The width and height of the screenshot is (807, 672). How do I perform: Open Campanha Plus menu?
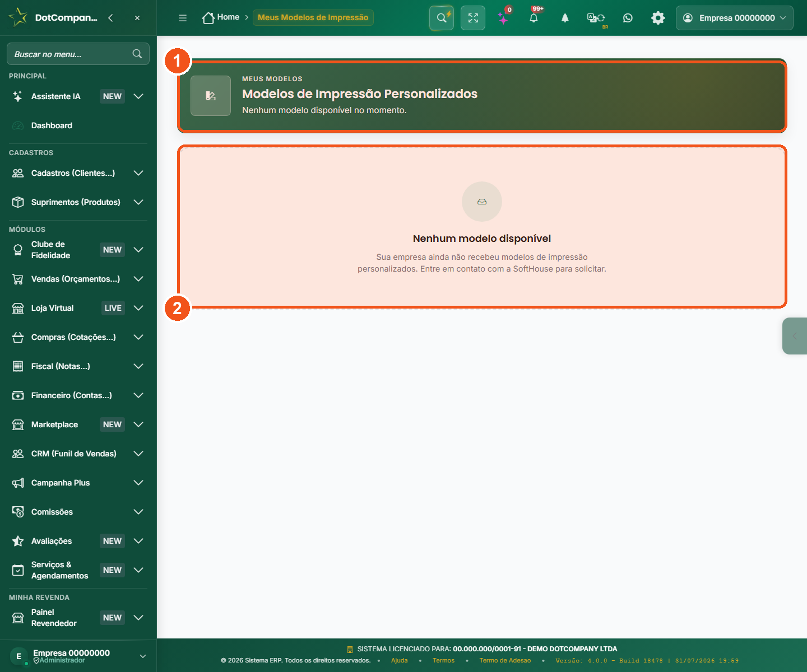[x=78, y=483]
